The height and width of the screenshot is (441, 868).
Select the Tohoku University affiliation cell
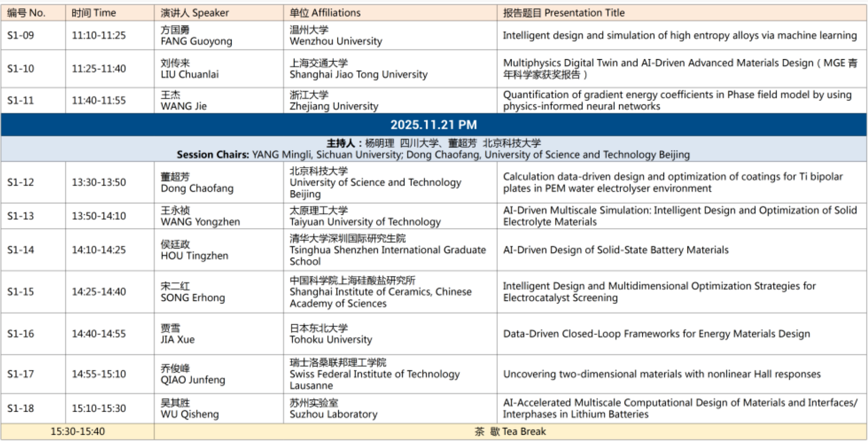point(331,339)
